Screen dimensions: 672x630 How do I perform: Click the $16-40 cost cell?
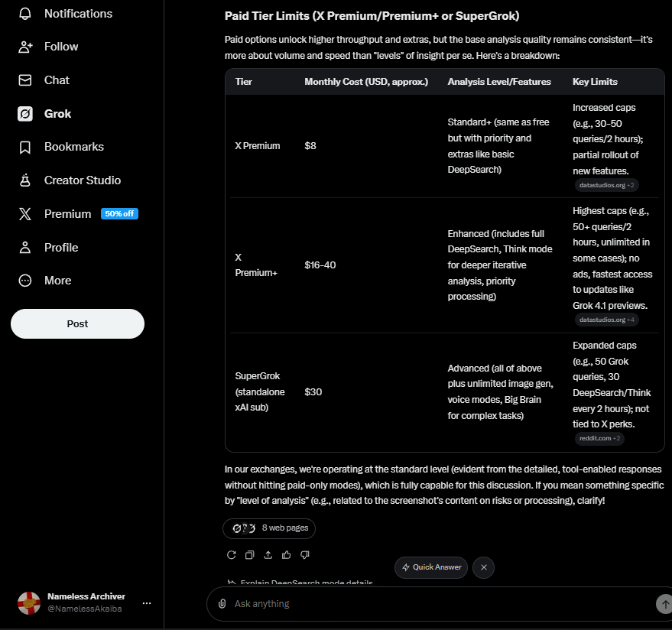[x=320, y=265]
